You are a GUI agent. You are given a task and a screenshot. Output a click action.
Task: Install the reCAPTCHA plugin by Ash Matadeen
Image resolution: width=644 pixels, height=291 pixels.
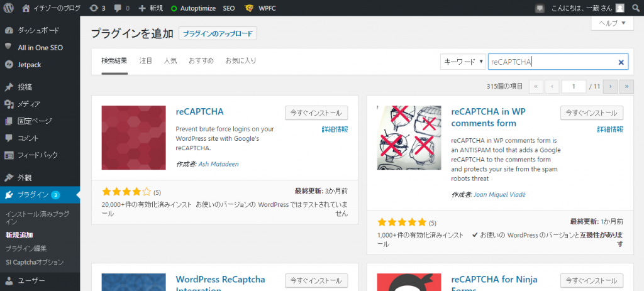[316, 113]
